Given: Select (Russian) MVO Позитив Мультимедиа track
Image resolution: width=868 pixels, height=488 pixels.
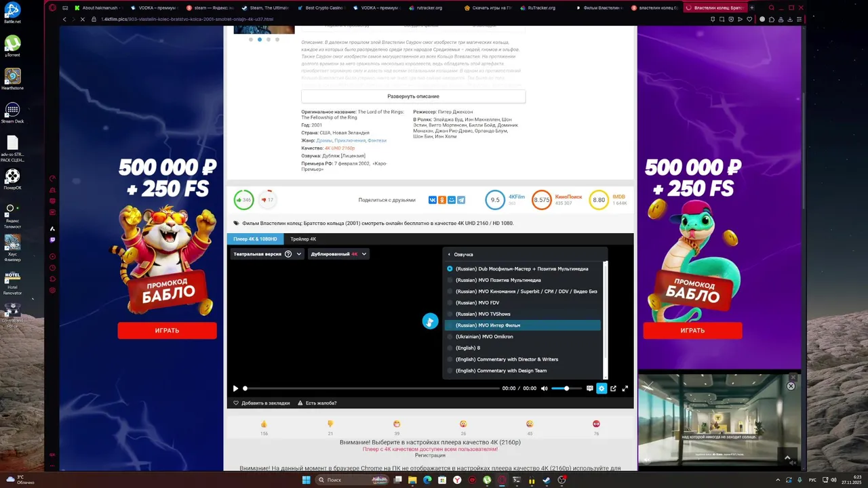Looking at the screenshot, I should [x=523, y=280].
